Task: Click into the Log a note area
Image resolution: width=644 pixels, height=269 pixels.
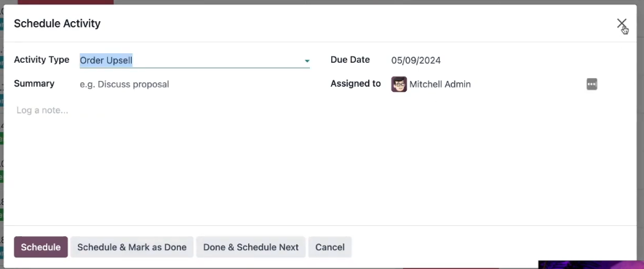Action: [320, 160]
